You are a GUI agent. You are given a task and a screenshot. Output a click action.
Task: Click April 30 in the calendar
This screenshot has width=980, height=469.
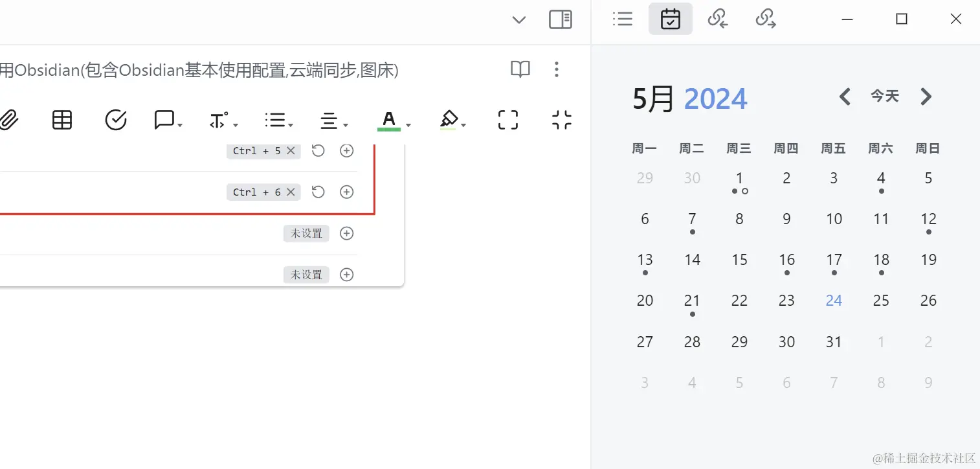[x=692, y=178]
